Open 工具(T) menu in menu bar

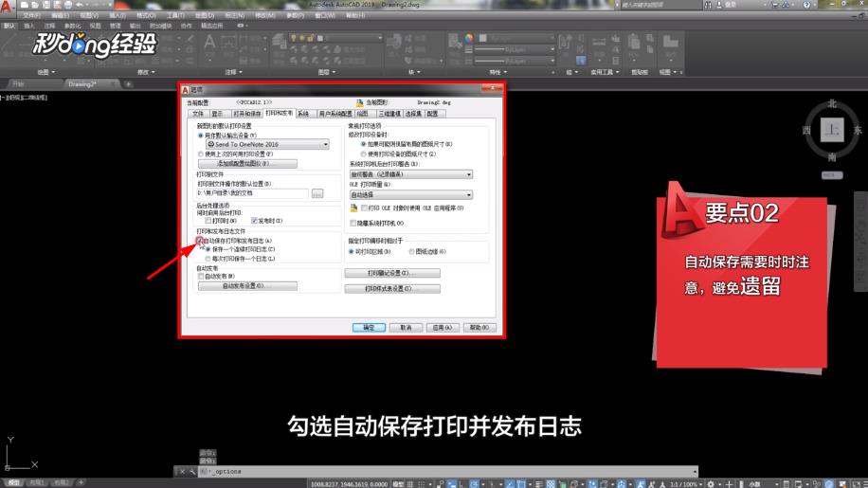pos(176,15)
